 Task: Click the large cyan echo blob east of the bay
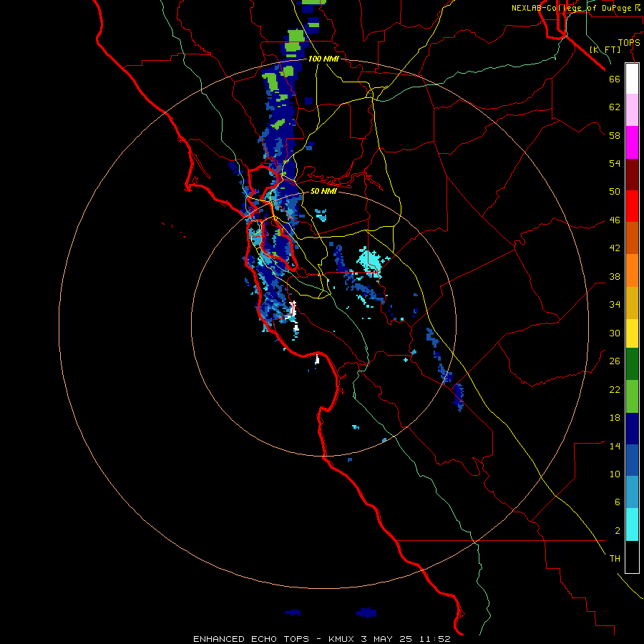click(x=369, y=262)
